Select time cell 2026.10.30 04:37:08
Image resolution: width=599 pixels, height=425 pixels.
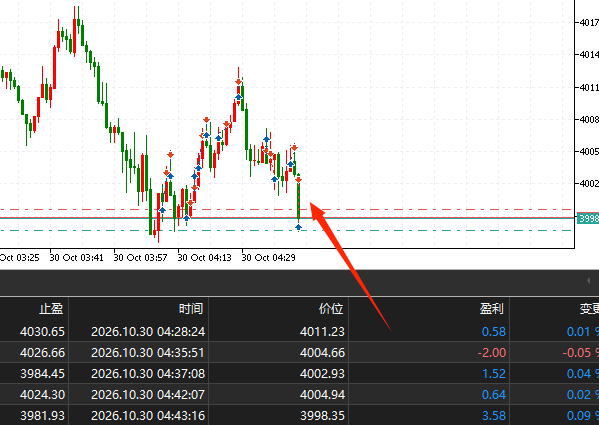tap(148, 373)
